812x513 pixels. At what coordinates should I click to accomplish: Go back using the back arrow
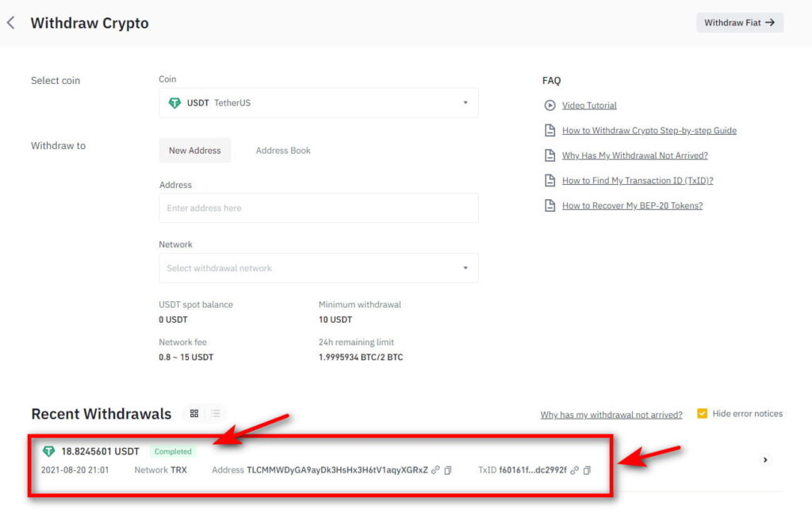11,23
